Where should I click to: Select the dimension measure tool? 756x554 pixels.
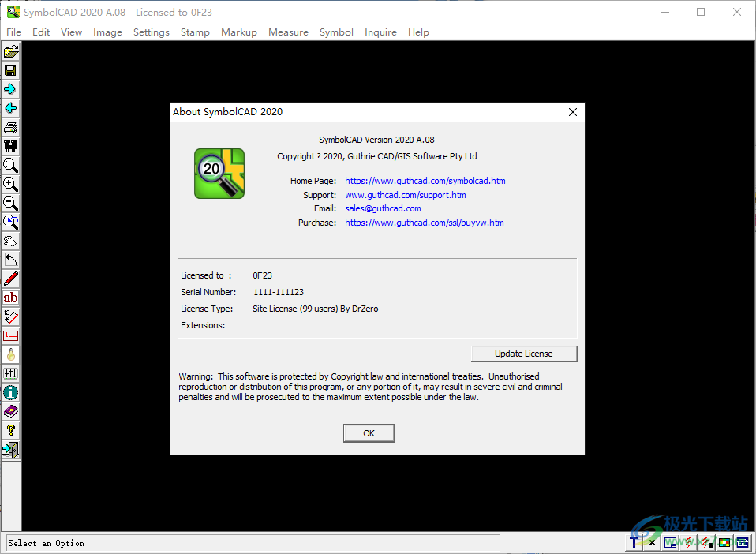click(x=10, y=316)
